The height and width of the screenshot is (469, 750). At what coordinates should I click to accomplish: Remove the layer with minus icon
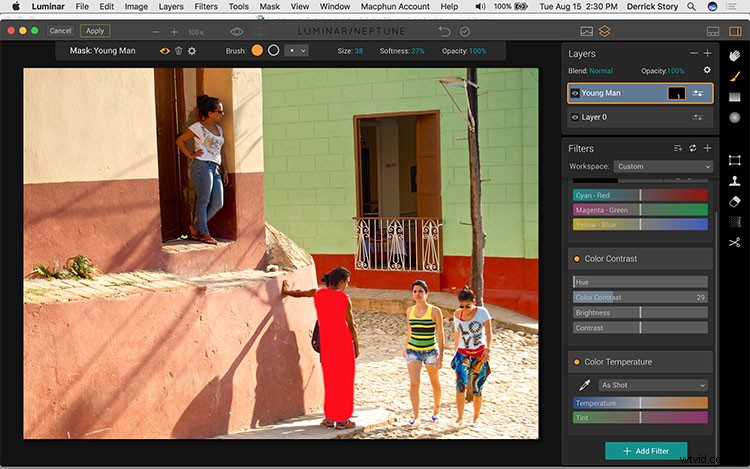(x=694, y=54)
